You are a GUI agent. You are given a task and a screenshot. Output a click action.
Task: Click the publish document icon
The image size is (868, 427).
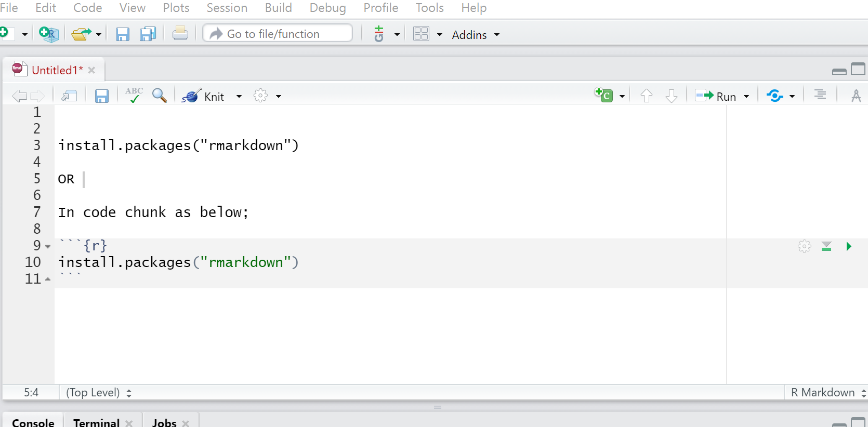point(775,96)
